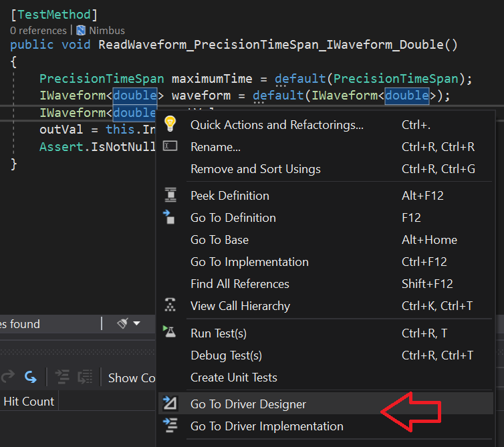Click the waveform variable name
Image resolution: width=504 pixels, height=447 pixels.
coord(201,96)
